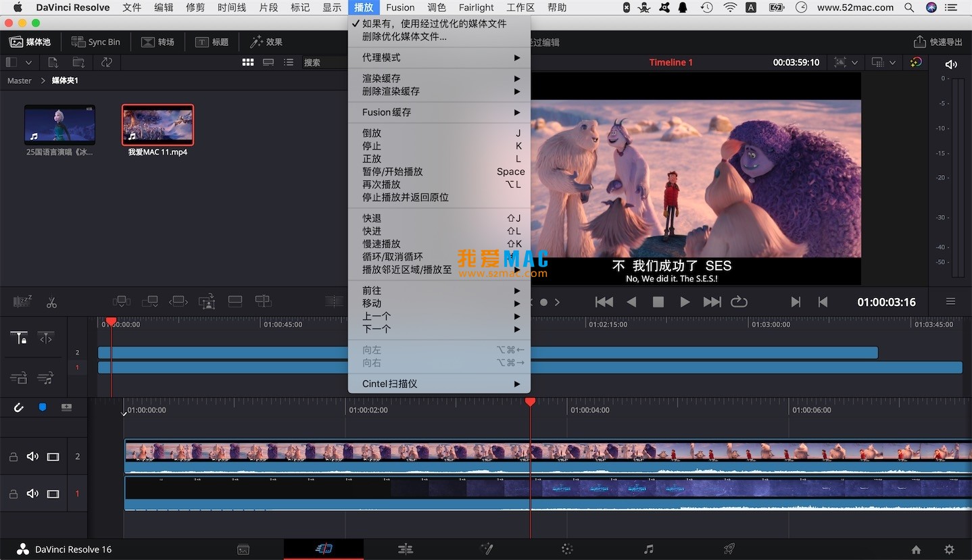Image resolution: width=972 pixels, height=560 pixels.
Task: Click the 搜索 search field
Action: click(324, 62)
